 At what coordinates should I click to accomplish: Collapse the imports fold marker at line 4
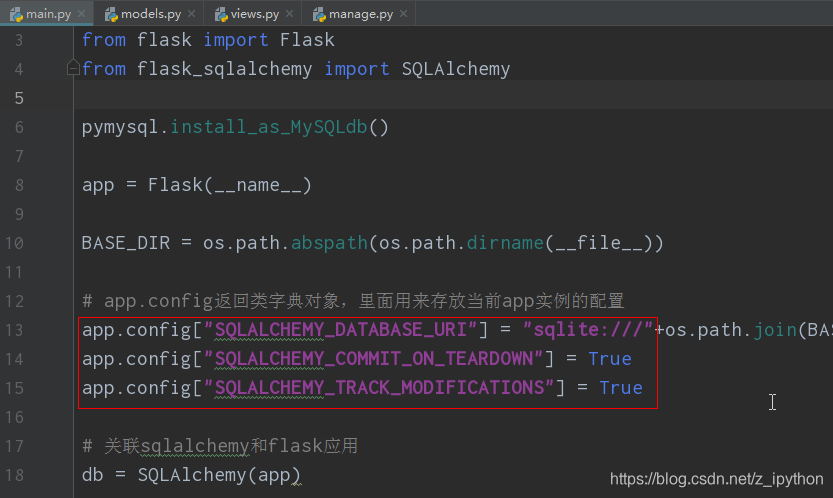pyautogui.click(x=73, y=68)
